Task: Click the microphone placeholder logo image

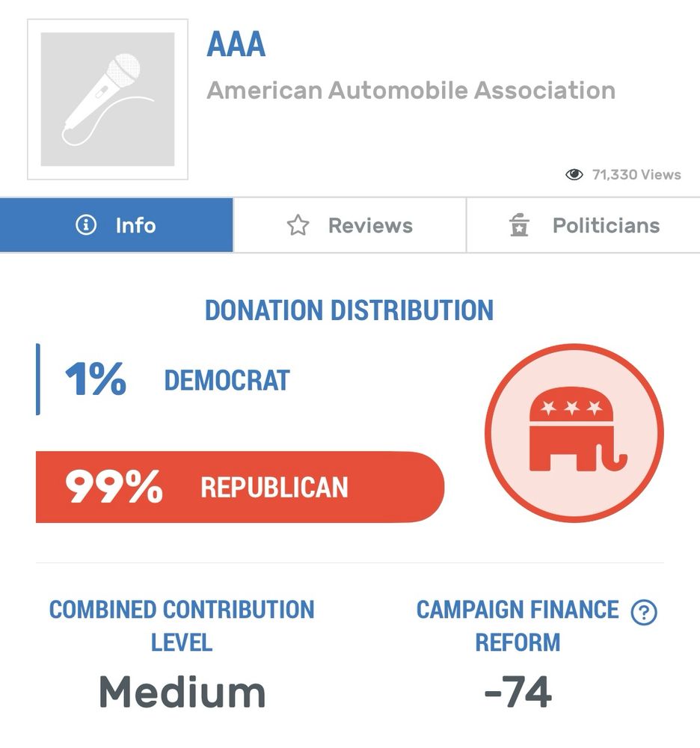Action: [x=108, y=99]
